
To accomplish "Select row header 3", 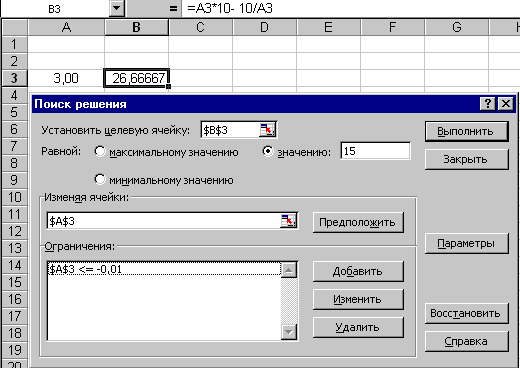I will 14,78.
